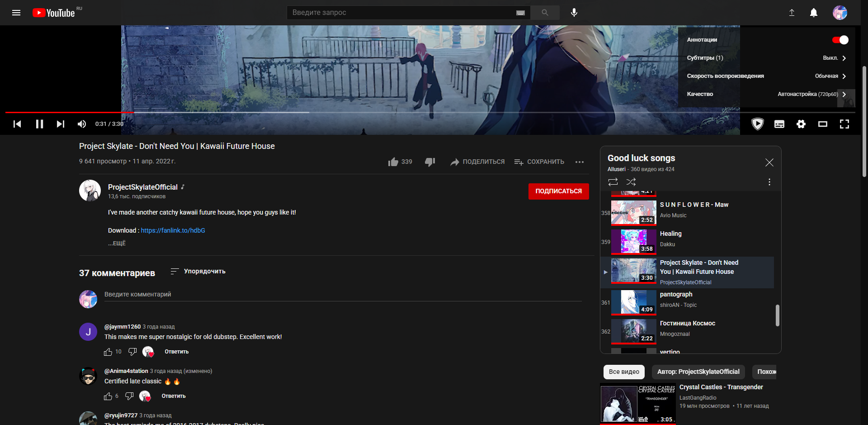Click the shield play extension icon
868x425 pixels.
click(x=758, y=124)
